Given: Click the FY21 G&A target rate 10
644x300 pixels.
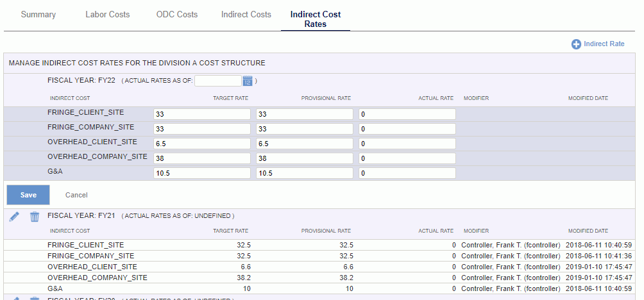Looking at the screenshot, I should click(x=246, y=288).
